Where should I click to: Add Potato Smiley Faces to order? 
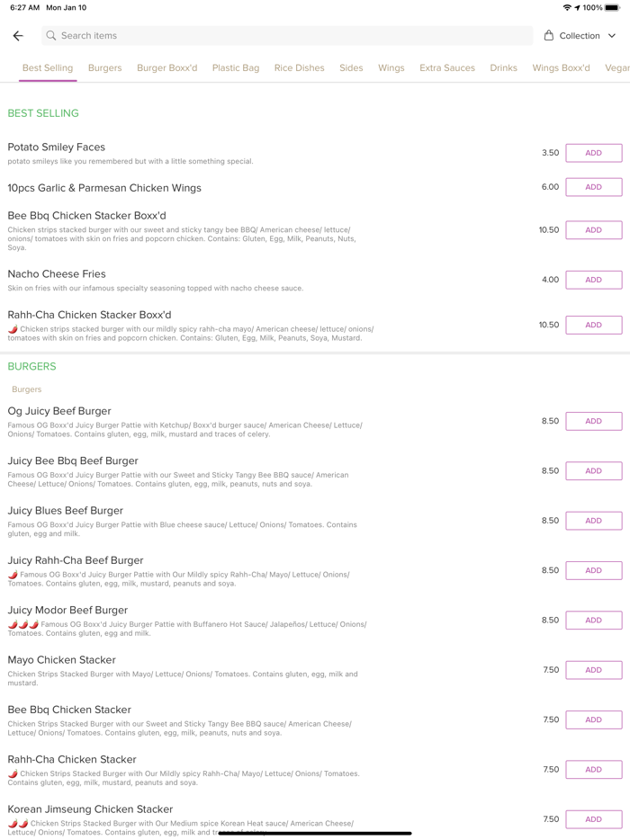click(593, 153)
